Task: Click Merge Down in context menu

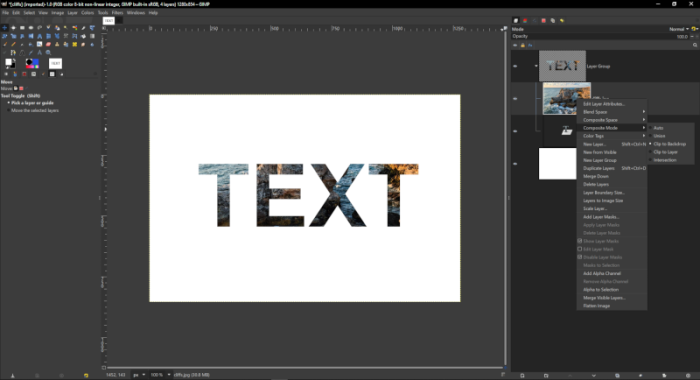Action: pos(612,176)
